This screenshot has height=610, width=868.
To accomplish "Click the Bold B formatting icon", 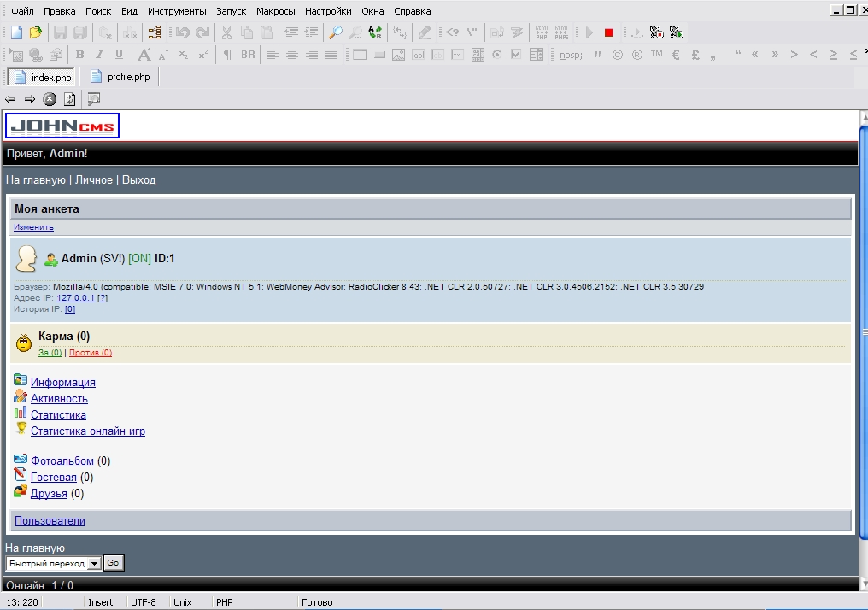I will point(79,54).
